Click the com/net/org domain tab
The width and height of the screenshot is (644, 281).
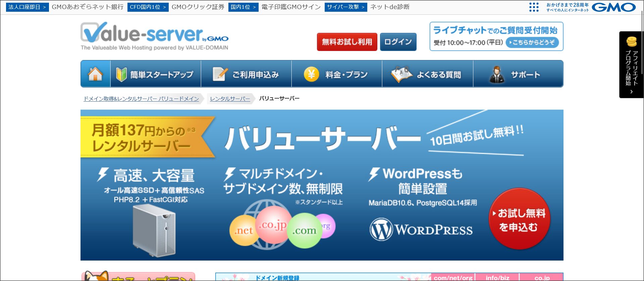point(453,278)
